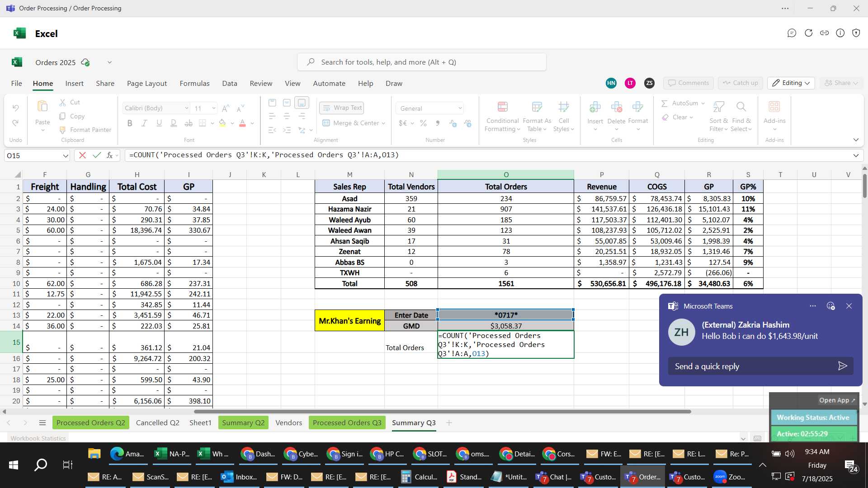The width and height of the screenshot is (868, 488).
Task: Click the Delete cells icon
Action: 616,107
